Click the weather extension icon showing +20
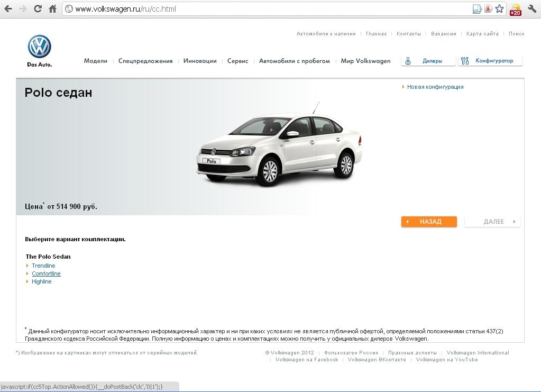541x392 pixels. [515, 10]
